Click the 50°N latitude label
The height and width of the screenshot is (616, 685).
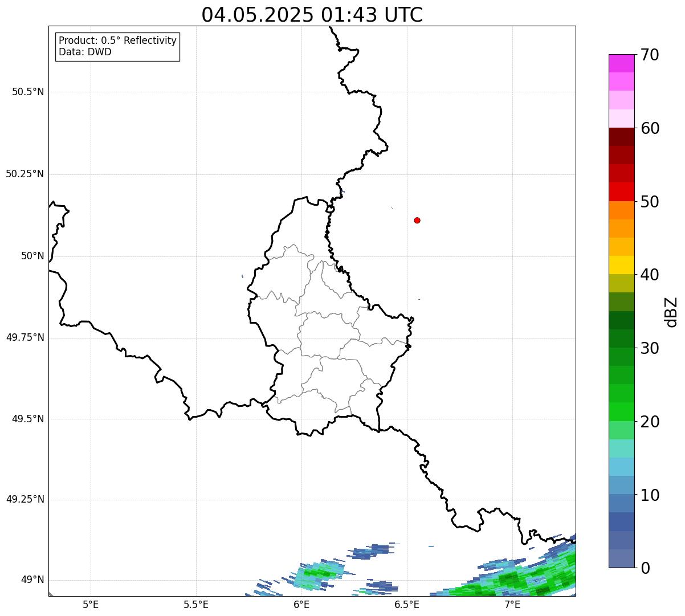click(32, 256)
